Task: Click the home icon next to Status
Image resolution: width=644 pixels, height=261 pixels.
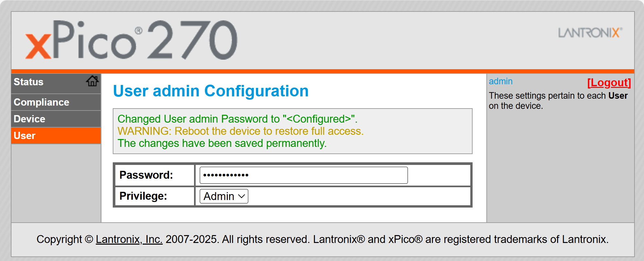Action: coord(92,81)
